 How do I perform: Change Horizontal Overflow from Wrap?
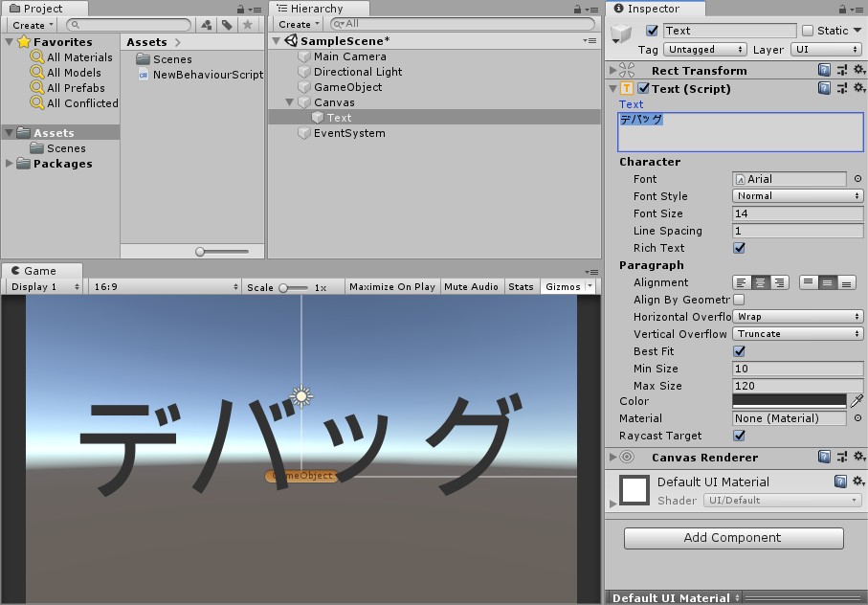point(797,316)
